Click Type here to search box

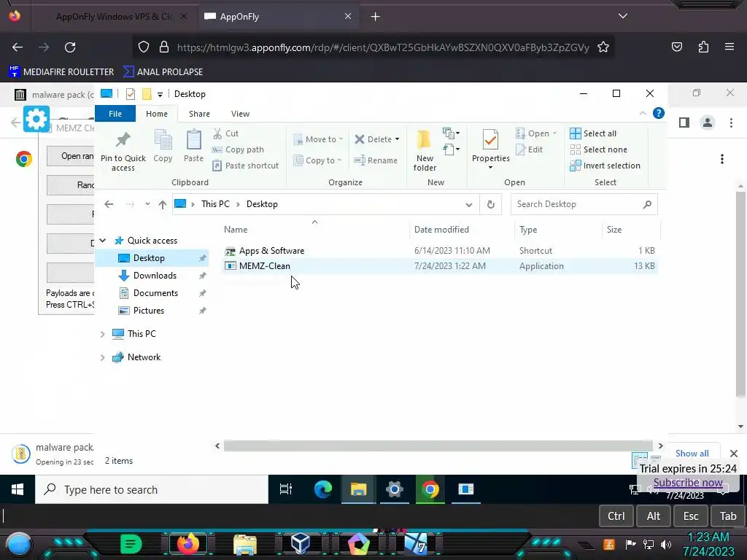point(152,489)
